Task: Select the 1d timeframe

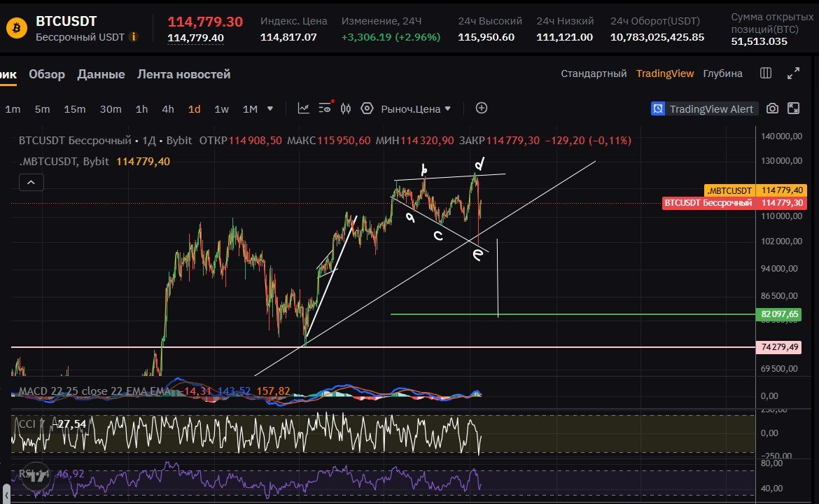Action: tap(195, 108)
